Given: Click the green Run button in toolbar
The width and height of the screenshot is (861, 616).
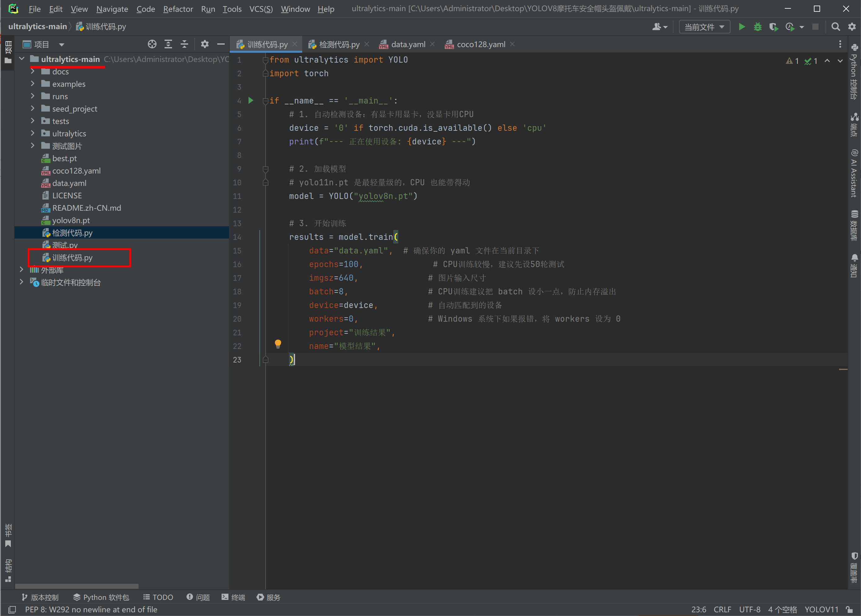Looking at the screenshot, I should pyautogui.click(x=742, y=27).
